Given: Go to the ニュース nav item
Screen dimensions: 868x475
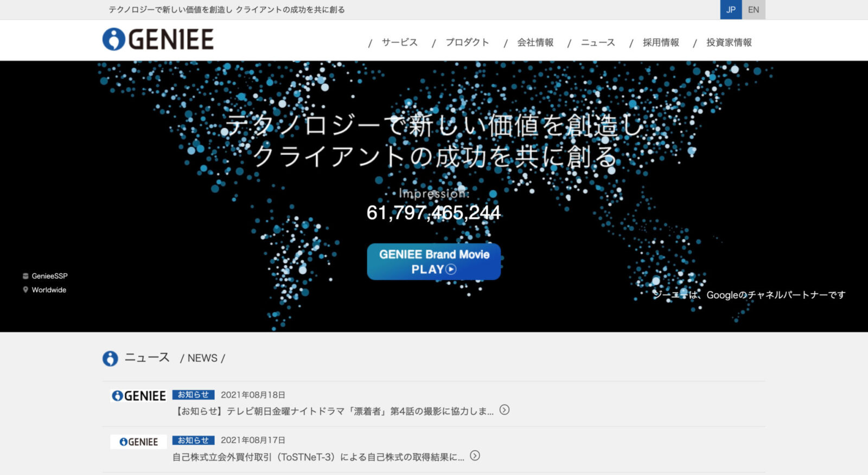Looking at the screenshot, I should tap(598, 42).
